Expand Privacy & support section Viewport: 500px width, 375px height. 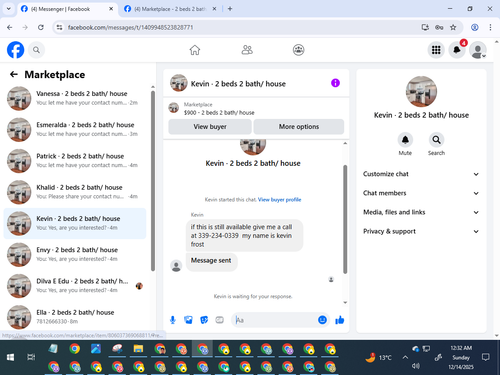(x=421, y=231)
